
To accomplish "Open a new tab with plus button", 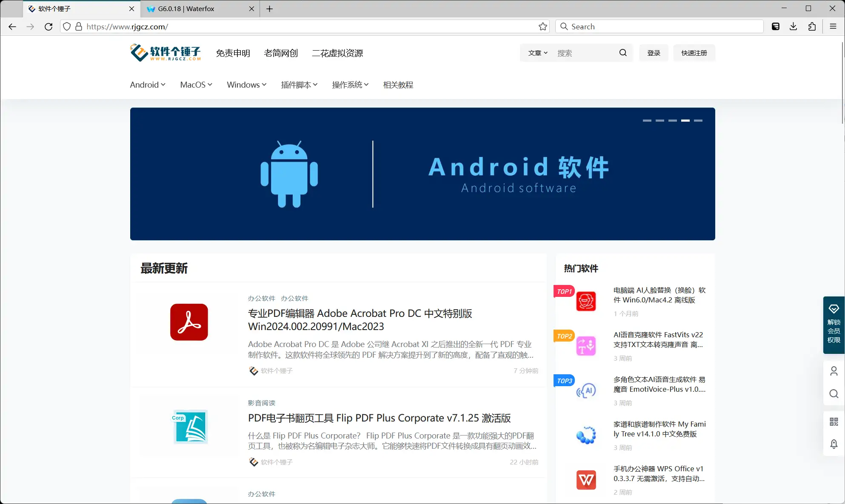I will pos(269,9).
